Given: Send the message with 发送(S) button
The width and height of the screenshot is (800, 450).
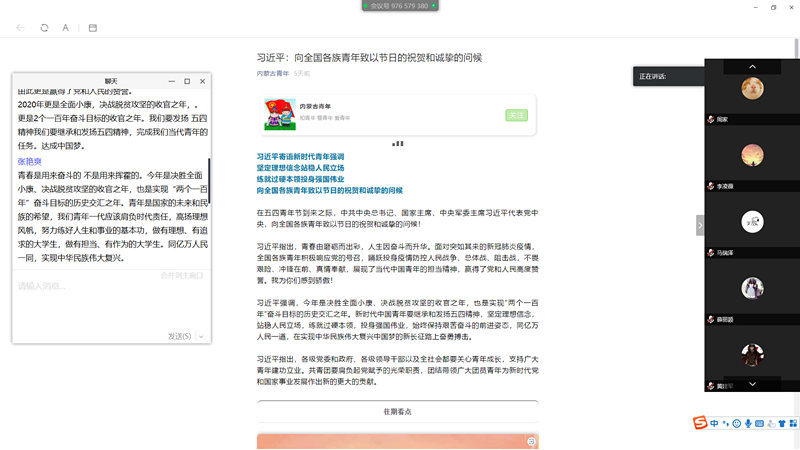Looking at the screenshot, I should click(x=180, y=336).
